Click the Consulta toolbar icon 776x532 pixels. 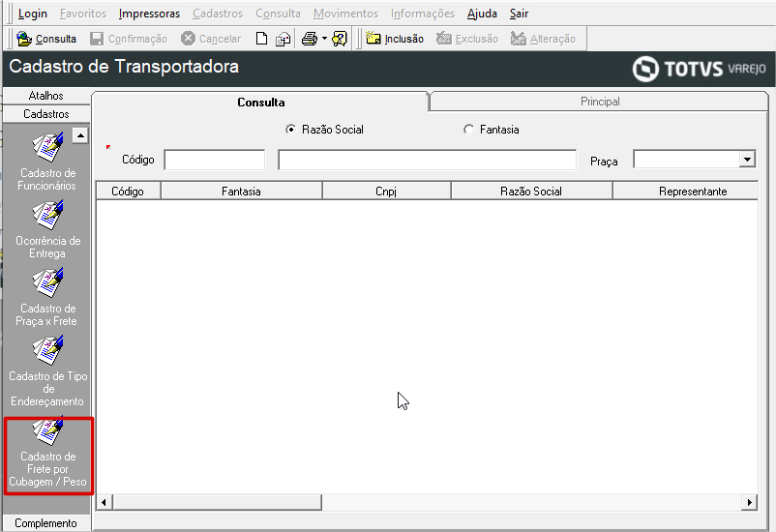(24, 39)
